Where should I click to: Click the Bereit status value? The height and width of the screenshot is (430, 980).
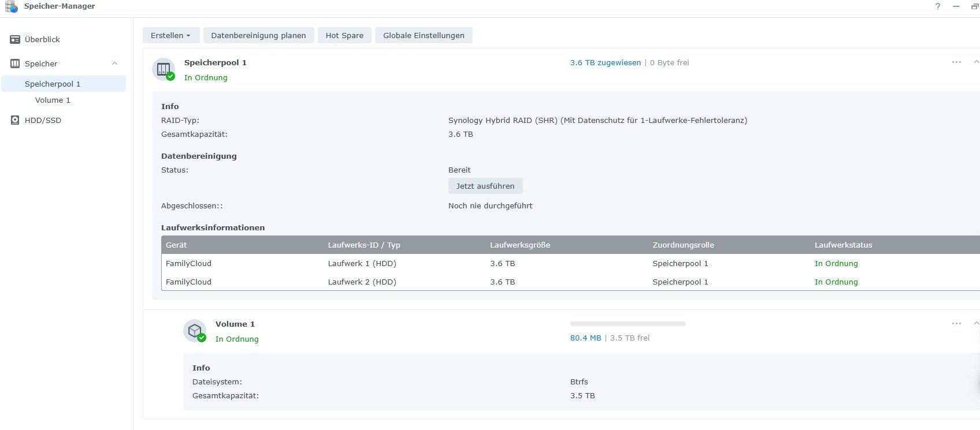coord(459,170)
